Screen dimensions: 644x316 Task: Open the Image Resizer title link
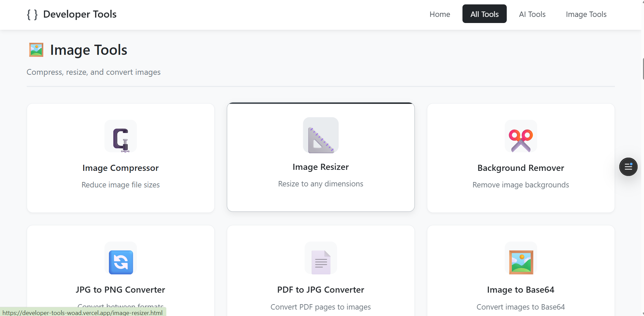321,167
